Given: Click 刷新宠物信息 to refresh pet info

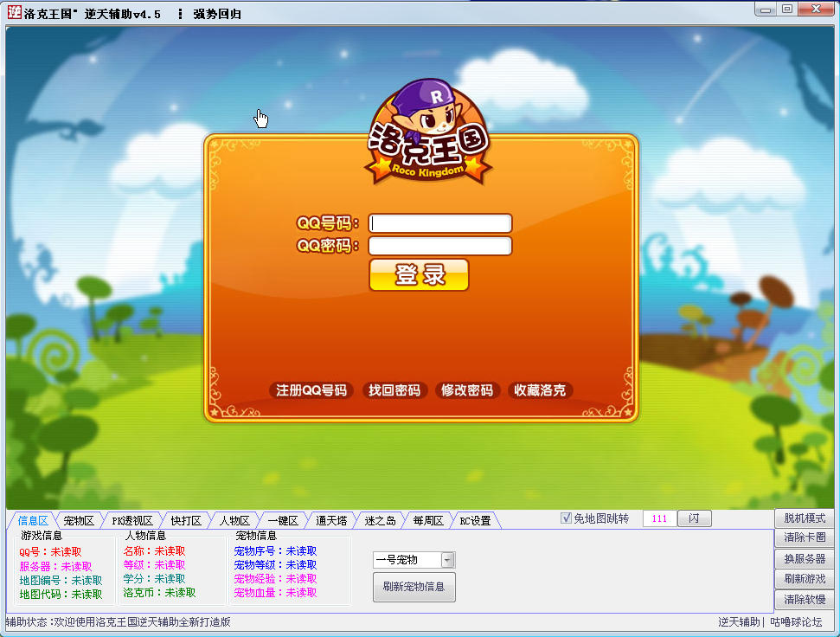Looking at the screenshot, I should [x=414, y=588].
